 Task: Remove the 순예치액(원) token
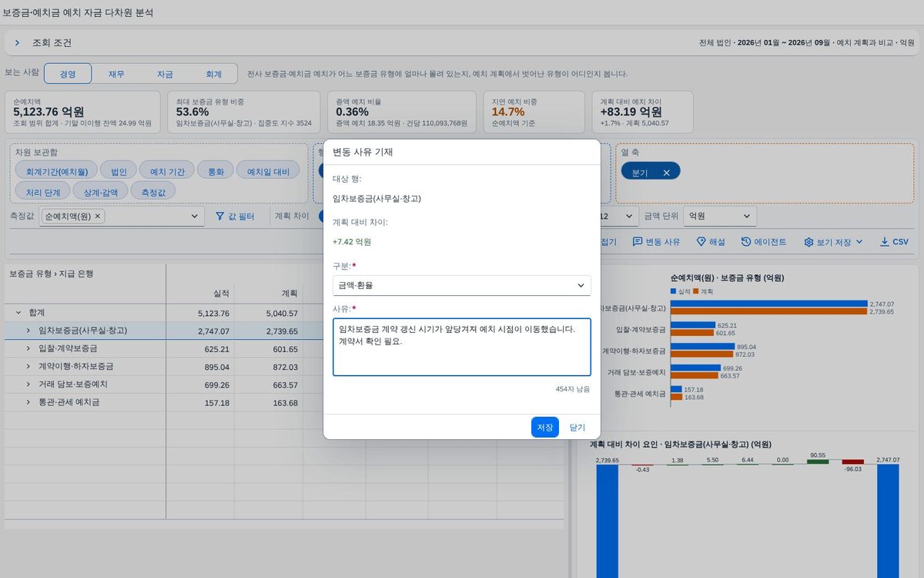[98, 217]
